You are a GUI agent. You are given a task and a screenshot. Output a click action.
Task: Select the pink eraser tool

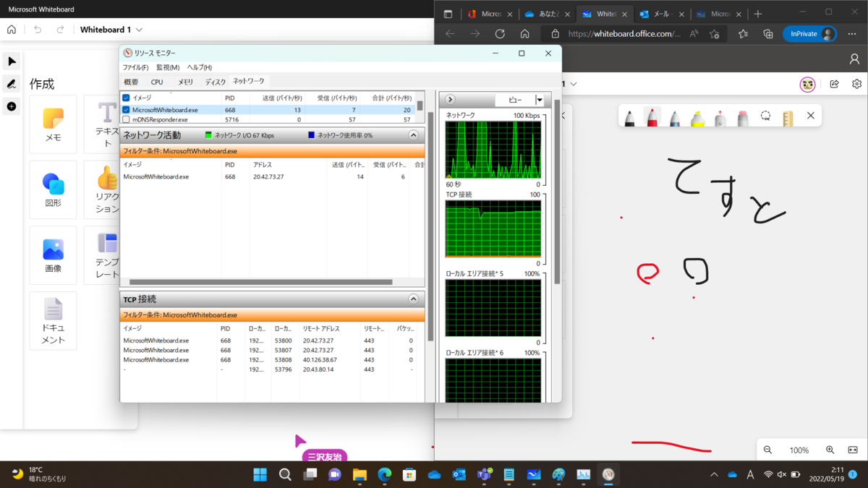click(x=743, y=117)
